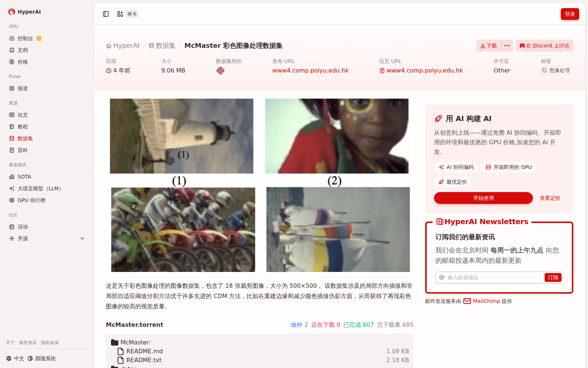Viewport: 588px width, 368px height.
Task: Click the 做种 2 seeding stat
Action: coord(299,325)
